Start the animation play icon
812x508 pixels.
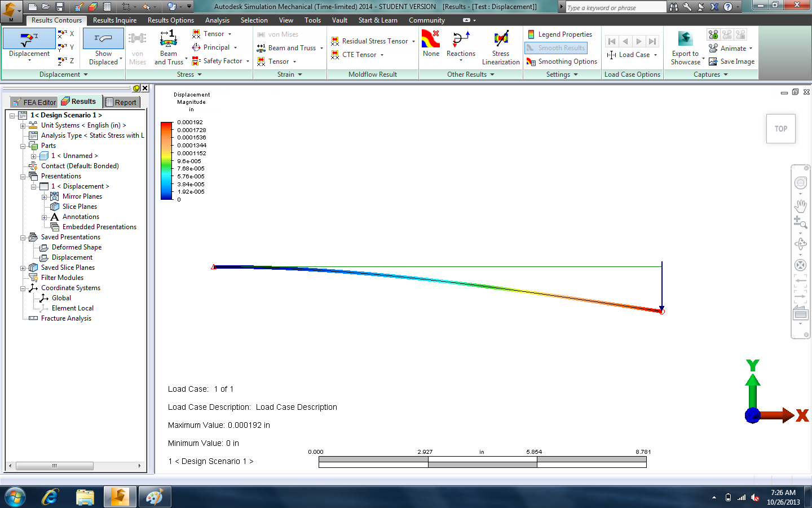(x=713, y=34)
